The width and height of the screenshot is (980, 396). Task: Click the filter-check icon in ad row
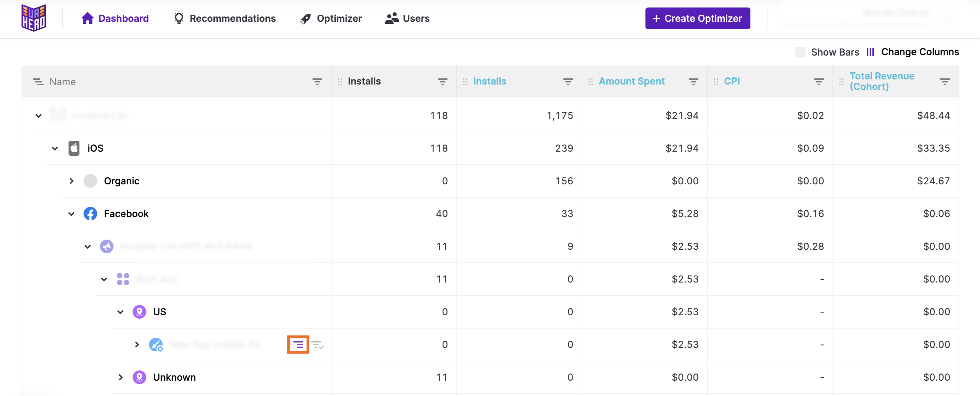point(317,345)
